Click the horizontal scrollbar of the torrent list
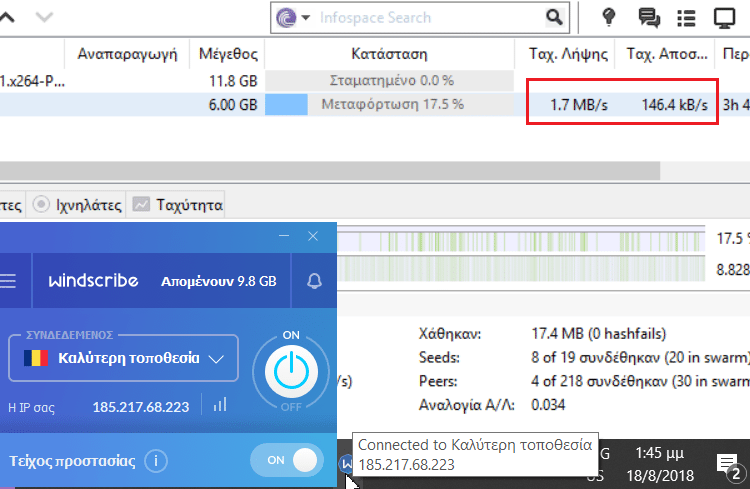 pos(330,171)
